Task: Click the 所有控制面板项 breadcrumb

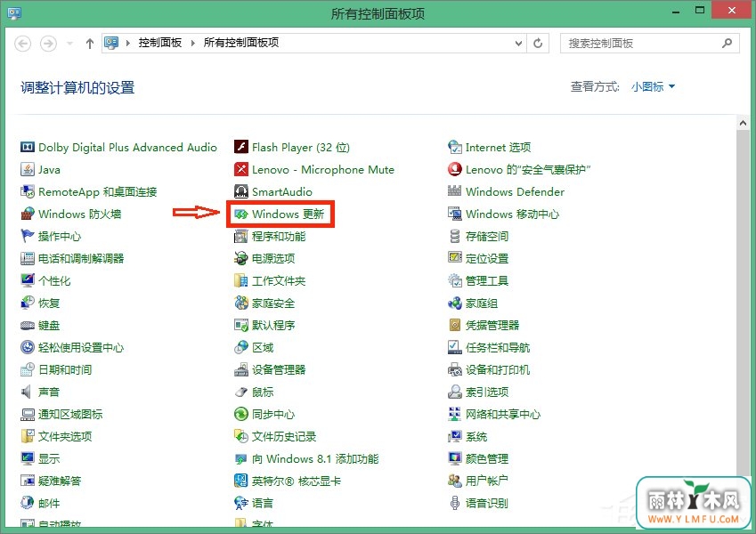Action: (241, 43)
